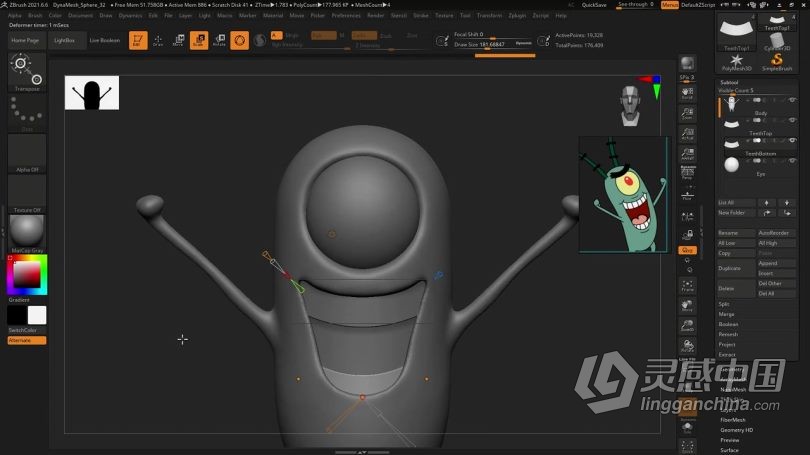The image size is (810, 455).
Task: Select the PolyMesh3D star tool
Action: point(736,62)
